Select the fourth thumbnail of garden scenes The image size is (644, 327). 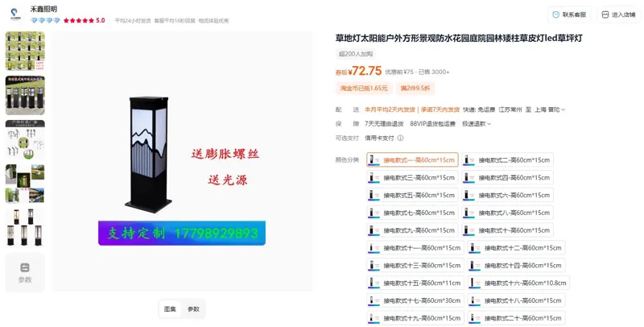tap(25, 184)
